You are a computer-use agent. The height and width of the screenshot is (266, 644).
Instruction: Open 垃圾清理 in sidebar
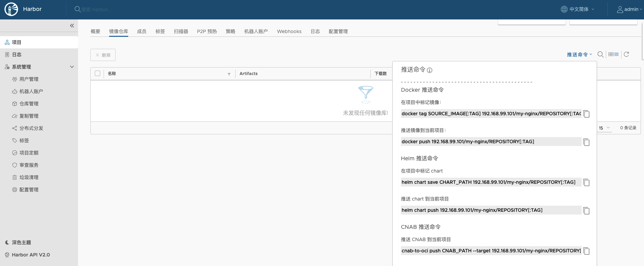point(29,177)
